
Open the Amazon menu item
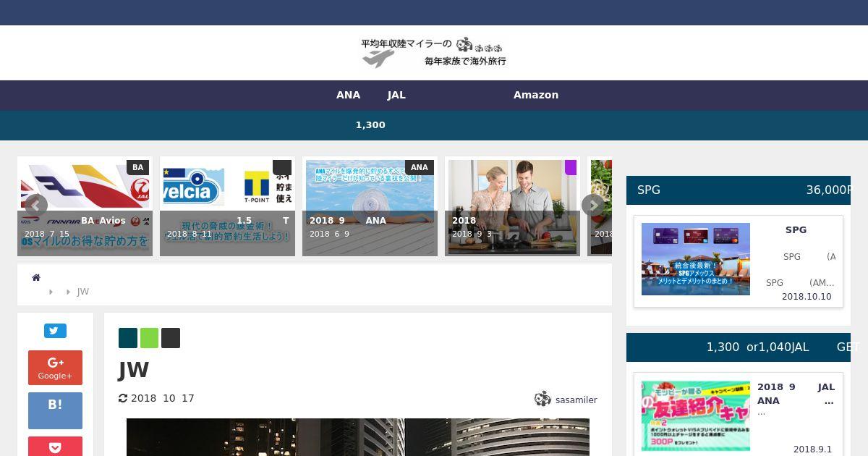point(536,95)
